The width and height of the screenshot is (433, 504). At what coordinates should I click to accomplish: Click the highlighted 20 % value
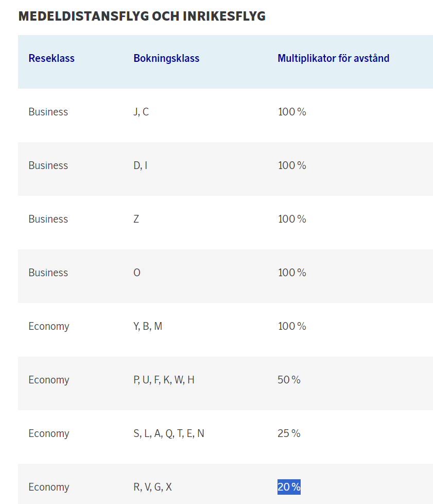[x=289, y=487]
